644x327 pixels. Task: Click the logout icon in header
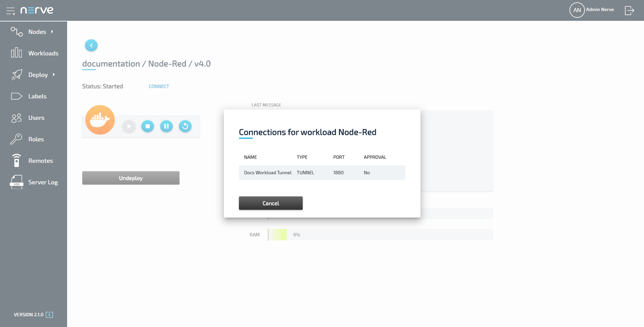[x=629, y=10]
